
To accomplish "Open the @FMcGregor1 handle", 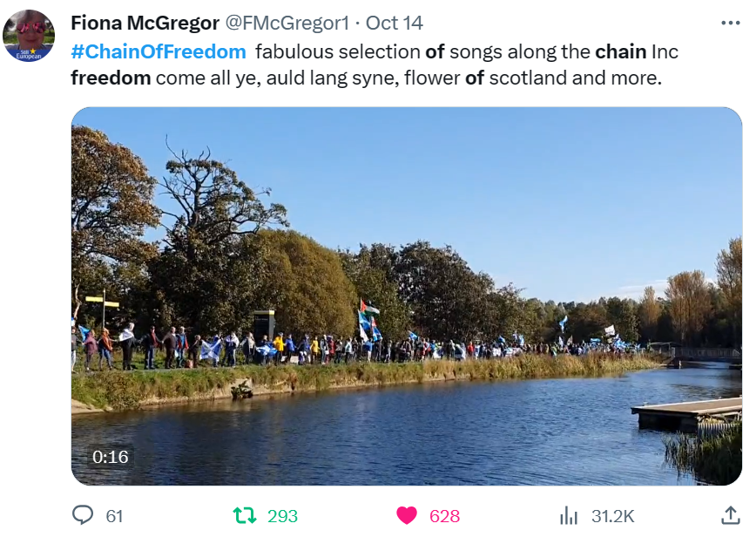I will [x=287, y=23].
